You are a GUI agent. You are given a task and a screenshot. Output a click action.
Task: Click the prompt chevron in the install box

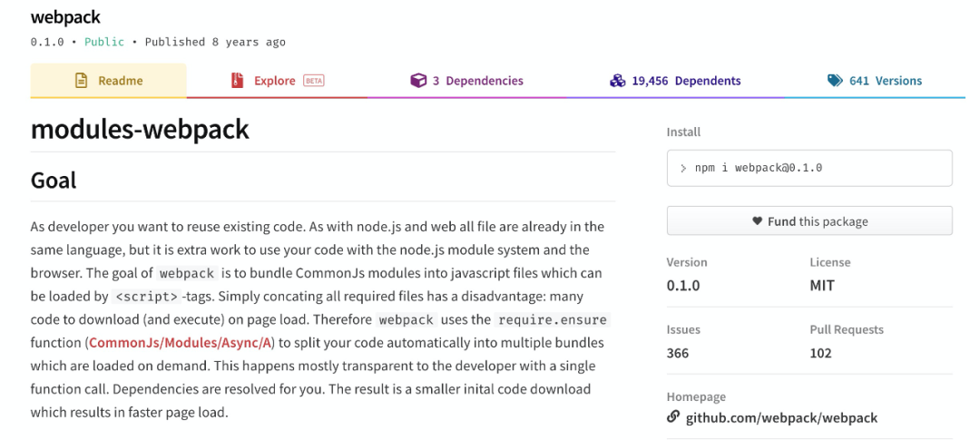(683, 168)
